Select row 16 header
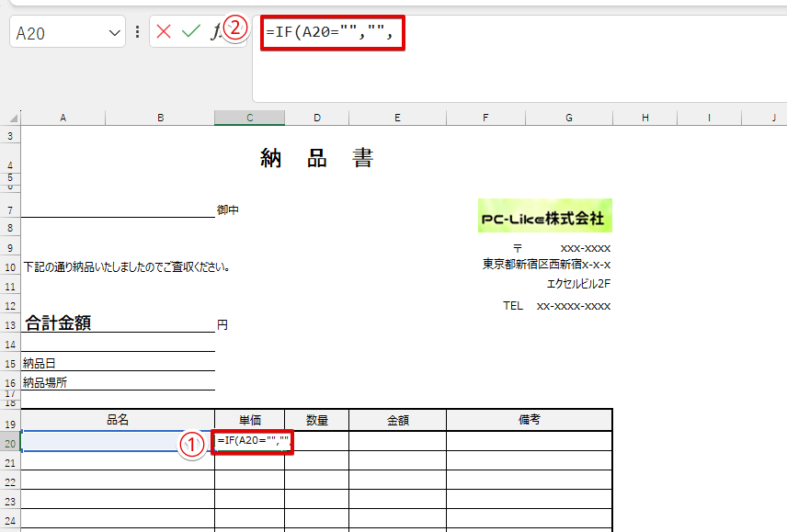The width and height of the screenshot is (787, 532). (10, 382)
